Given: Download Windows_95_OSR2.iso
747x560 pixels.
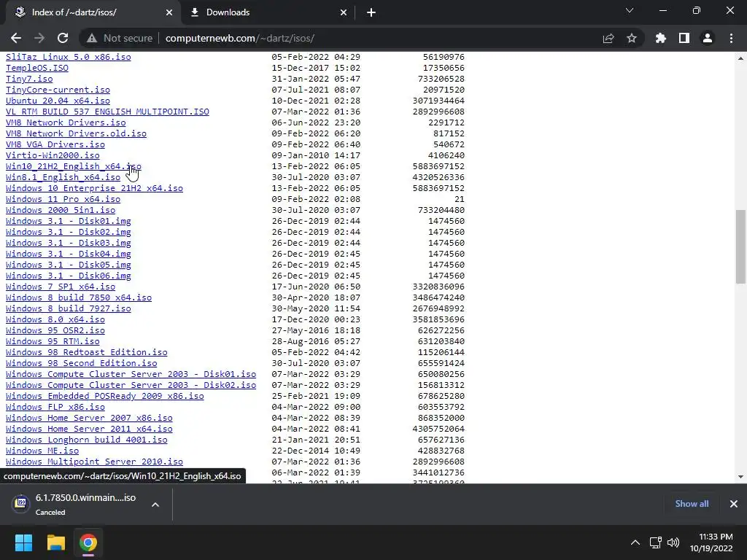Looking at the screenshot, I should click(x=55, y=330).
